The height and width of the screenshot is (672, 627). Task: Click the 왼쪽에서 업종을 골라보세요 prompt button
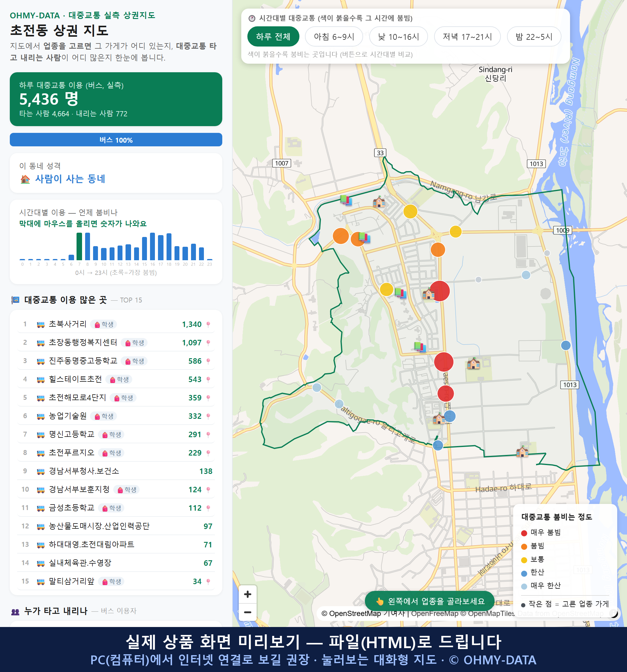pyautogui.click(x=430, y=601)
